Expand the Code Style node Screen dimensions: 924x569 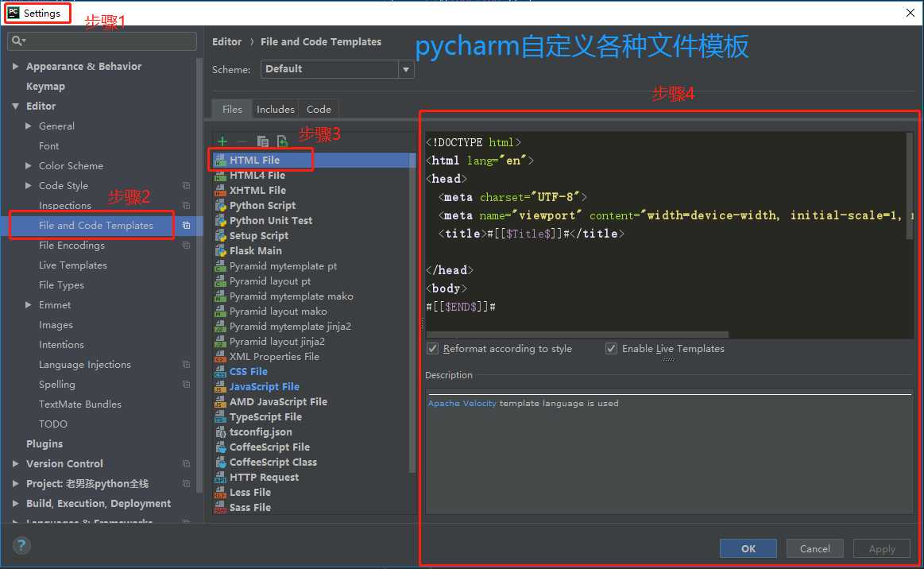(29, 186)
